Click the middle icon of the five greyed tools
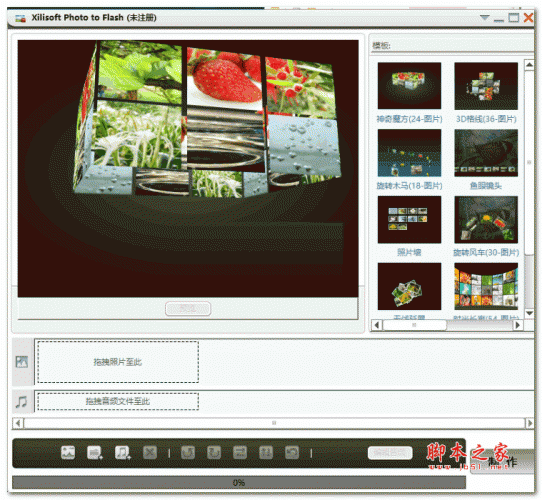Screen dimensions: 542x500 pos(240,452)
